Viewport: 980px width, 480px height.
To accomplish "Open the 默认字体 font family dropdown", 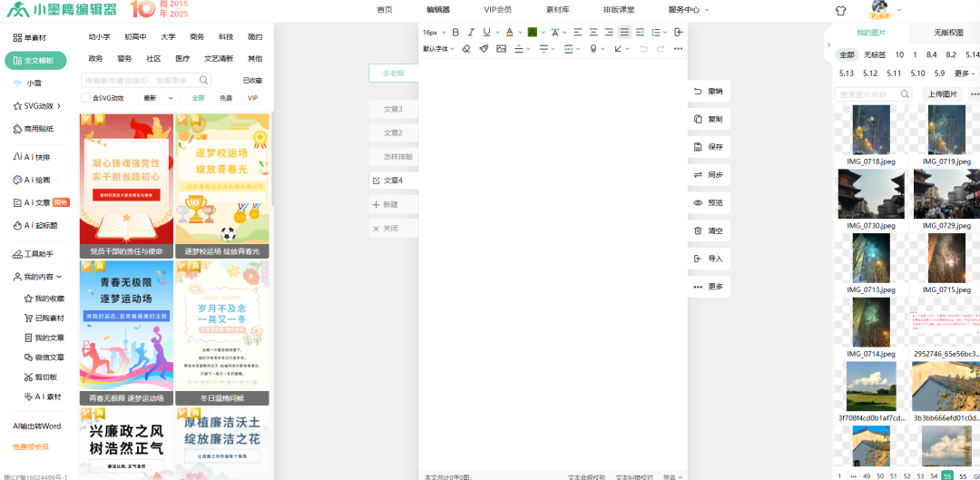I will 439,49.
